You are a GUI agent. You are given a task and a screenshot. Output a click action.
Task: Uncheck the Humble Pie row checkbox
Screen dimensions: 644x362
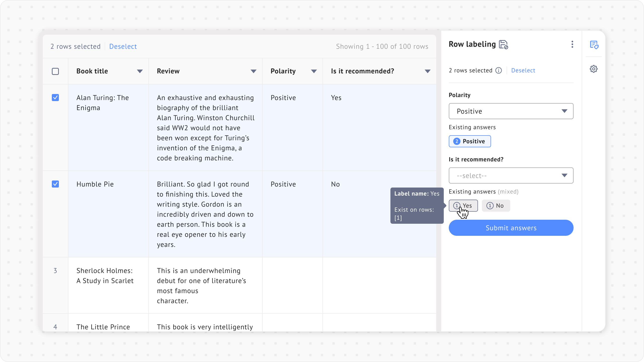[x=55, y=184]
